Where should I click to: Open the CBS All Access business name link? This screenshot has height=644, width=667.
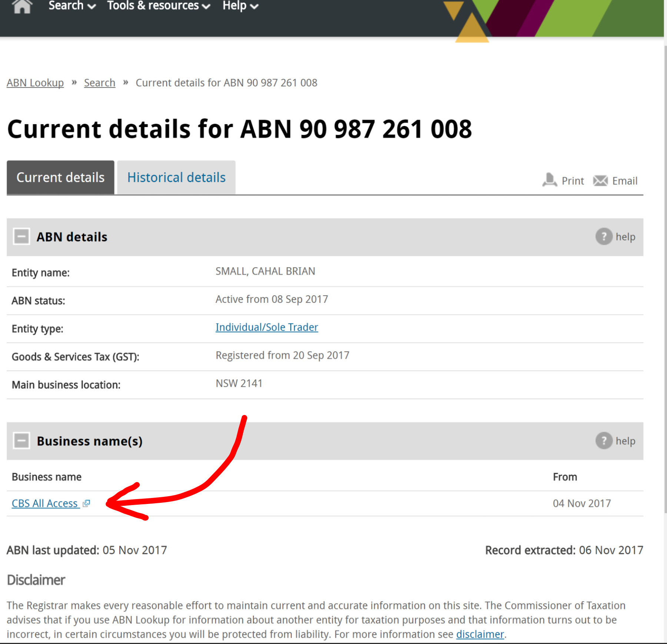coord(45,503)
